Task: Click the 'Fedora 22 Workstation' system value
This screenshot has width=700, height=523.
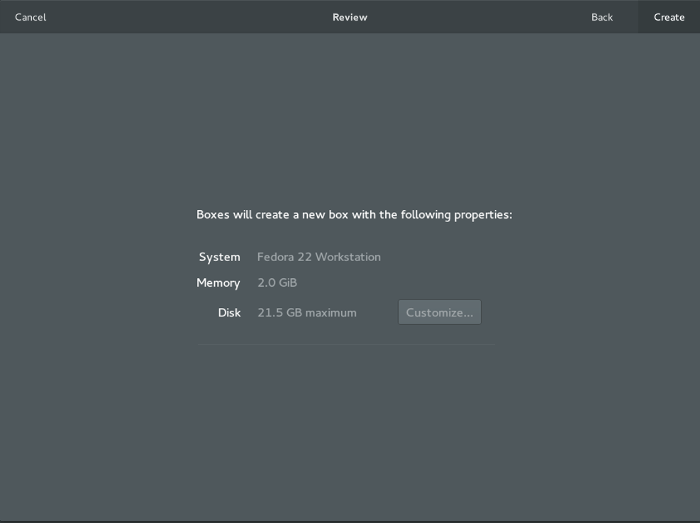Action: tap(319, 257)
